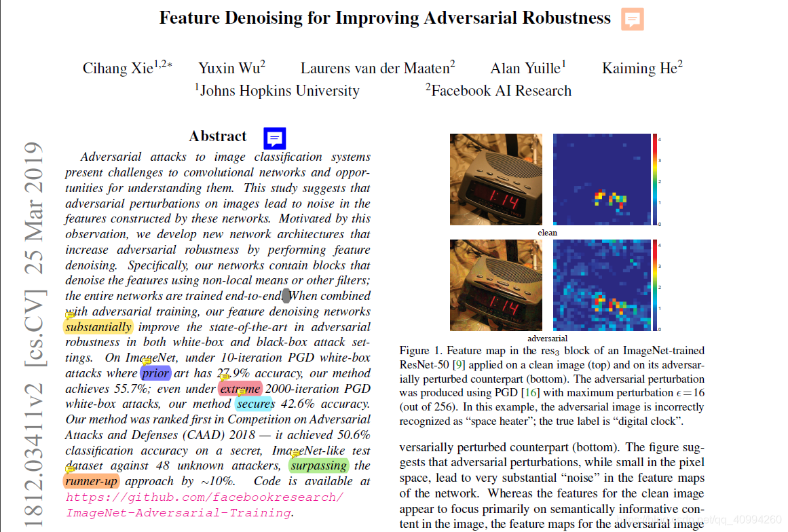Click author name 'Alan Yuille'
This screenshot has height=532, width=788.
point(525,69)
